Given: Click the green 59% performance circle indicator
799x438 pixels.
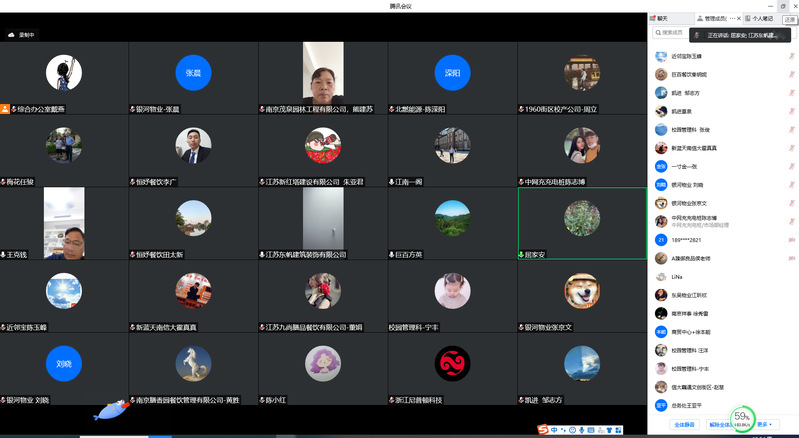Looking at the screenshot, I should pos(742,417).
